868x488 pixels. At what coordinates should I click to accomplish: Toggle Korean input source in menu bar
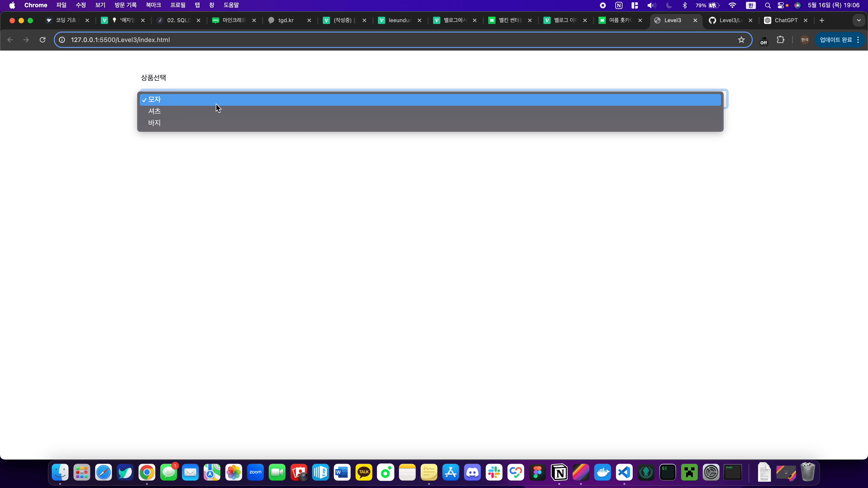click(750, 5)
